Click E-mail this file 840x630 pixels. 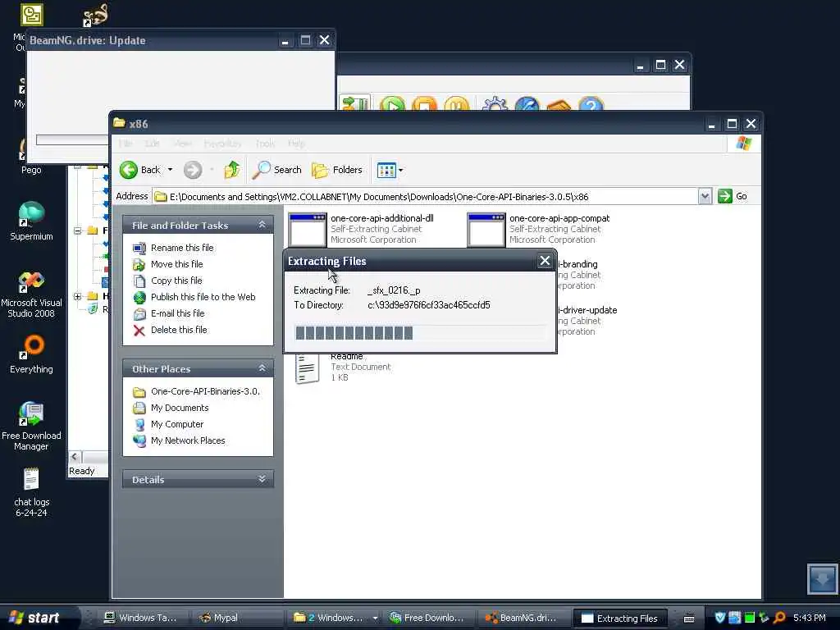click(177, 313)
